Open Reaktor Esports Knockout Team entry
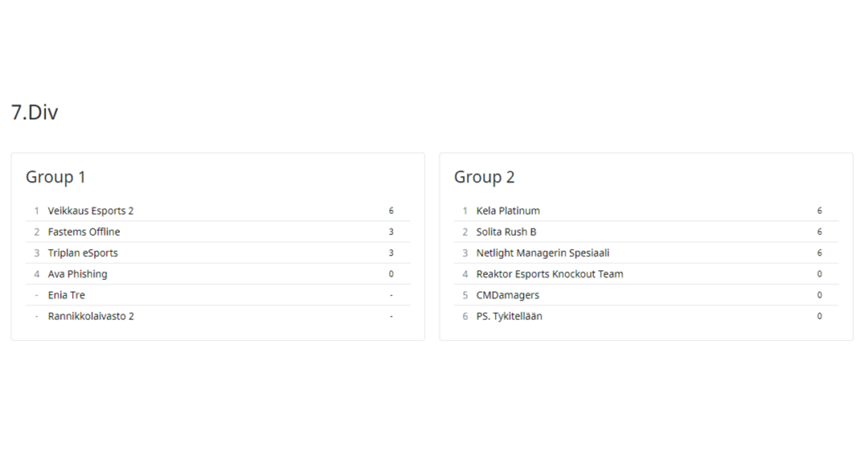 coord(550,274)
